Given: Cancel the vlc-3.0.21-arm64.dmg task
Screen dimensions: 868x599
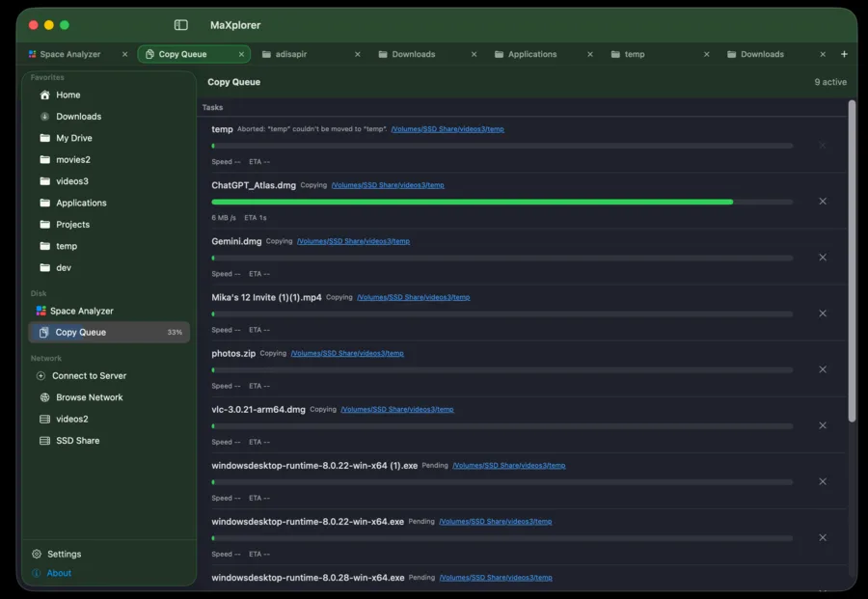Looking at the screenshot, I should click(x=823, y=425).
